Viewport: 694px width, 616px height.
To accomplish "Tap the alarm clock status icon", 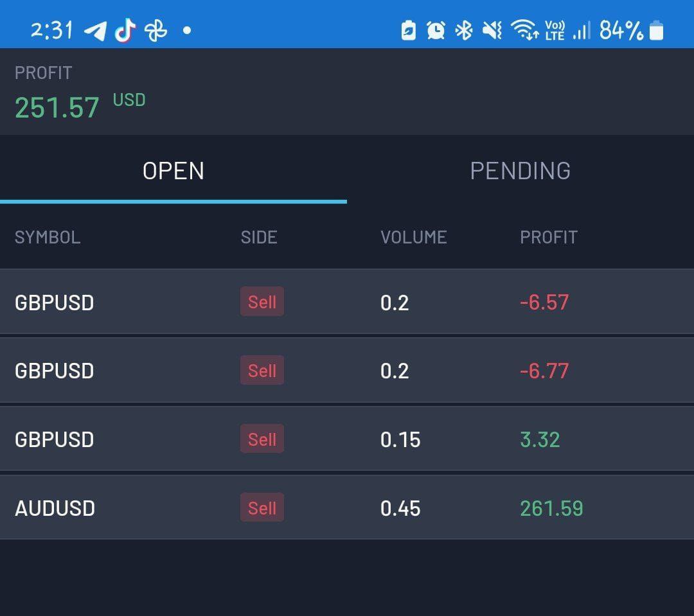I will click(436, 30).
